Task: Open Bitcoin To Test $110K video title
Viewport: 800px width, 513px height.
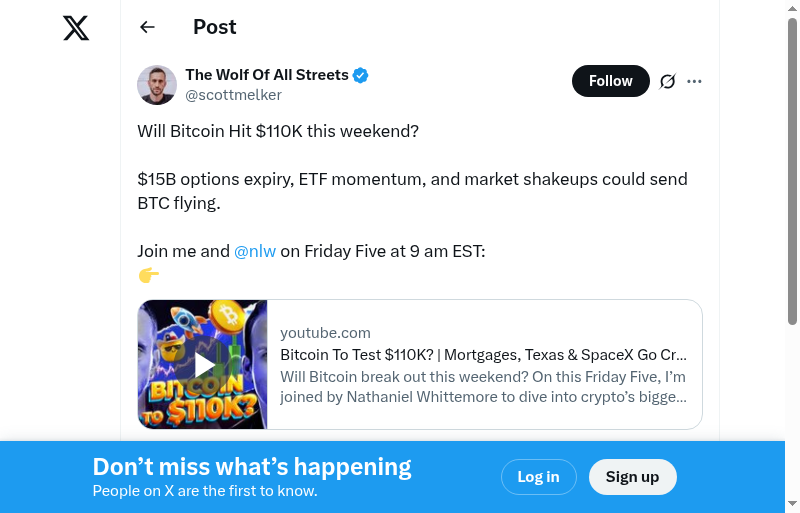Action: (483, 354)
